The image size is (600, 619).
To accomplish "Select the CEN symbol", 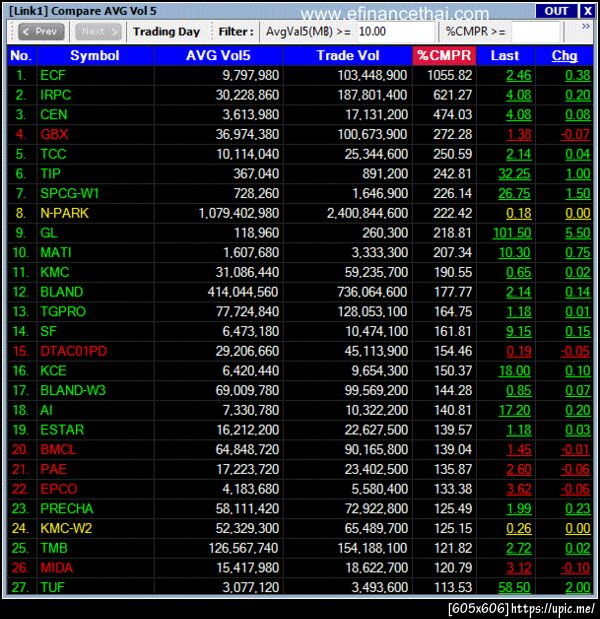I will point(54,115).
